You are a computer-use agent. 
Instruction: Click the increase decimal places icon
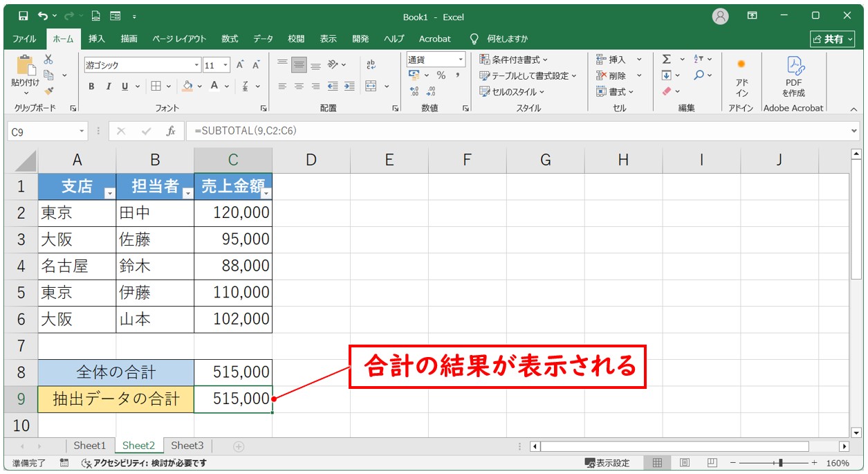click(415, 91)
